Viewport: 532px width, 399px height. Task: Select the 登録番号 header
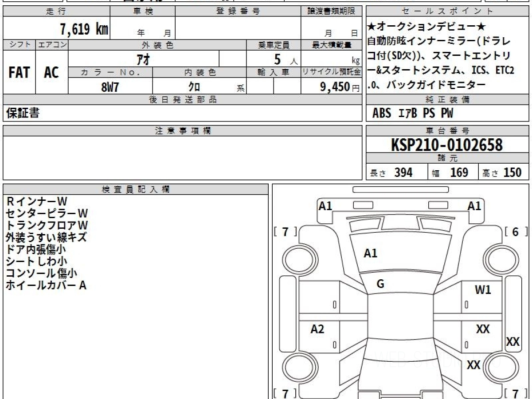pos(238,12)
